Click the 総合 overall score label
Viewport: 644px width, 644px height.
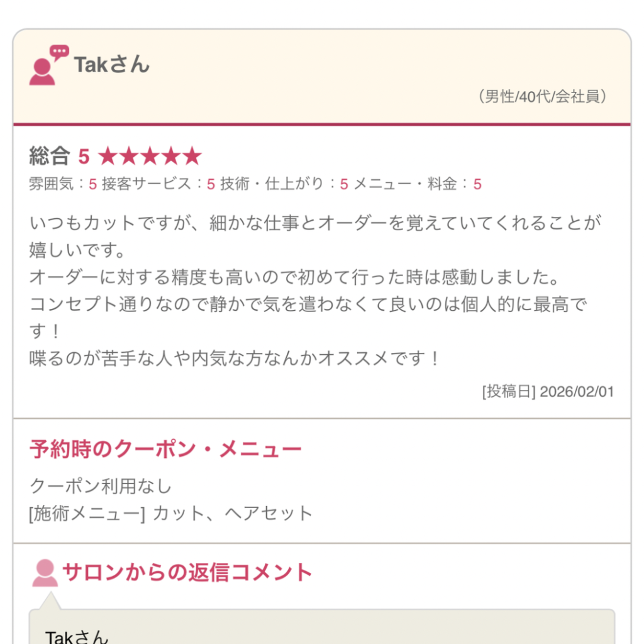pos(49,156)
